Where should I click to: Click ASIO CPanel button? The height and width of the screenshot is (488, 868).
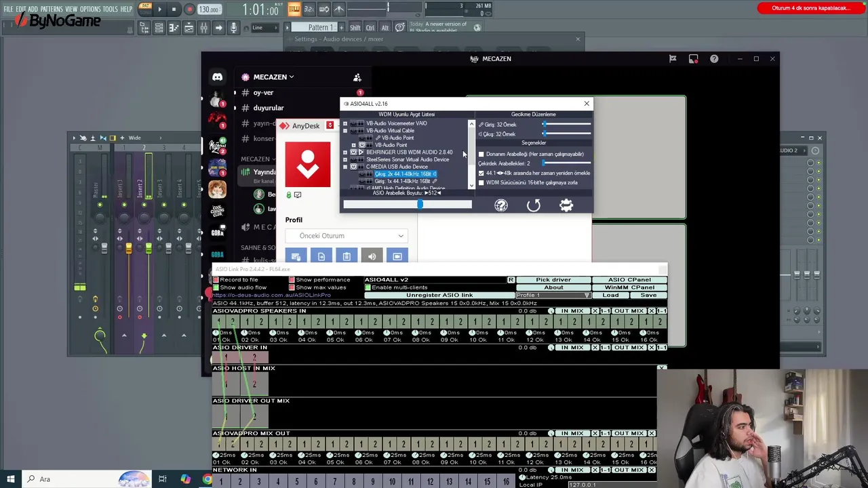(x=629, y=280)
